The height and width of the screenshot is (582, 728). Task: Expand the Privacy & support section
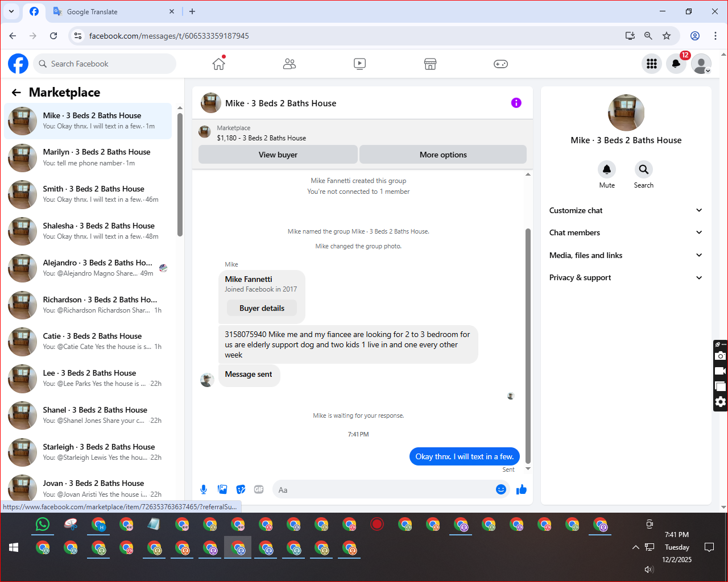point(626,277)
